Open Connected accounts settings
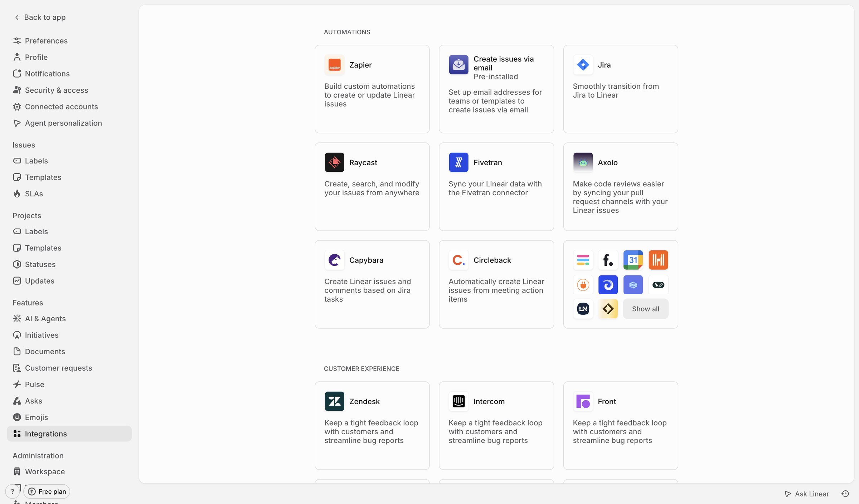 pyautogui.click(x=69, y=107)
